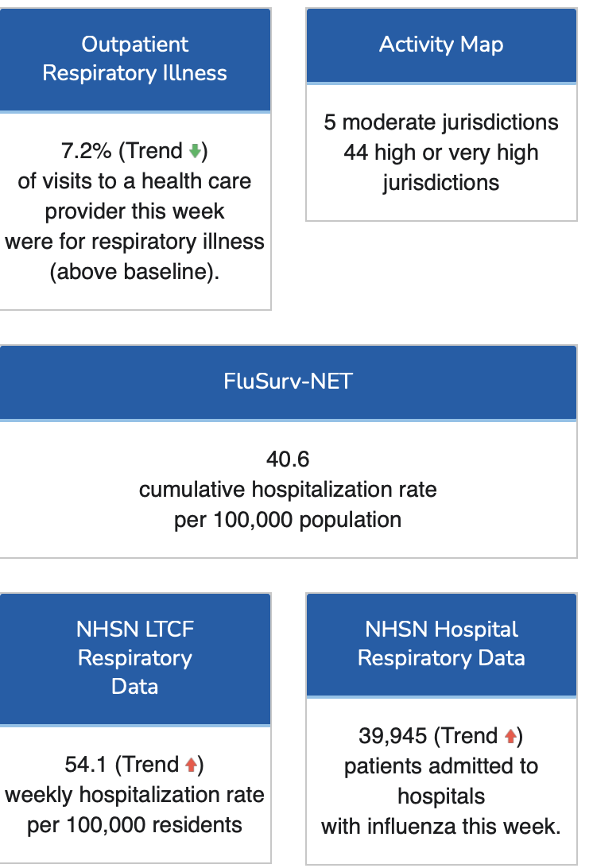The height and width of the screenshot is (868, 593).
Task: Click 'with influenza this week' text
Action: click(x=441, y=827)
